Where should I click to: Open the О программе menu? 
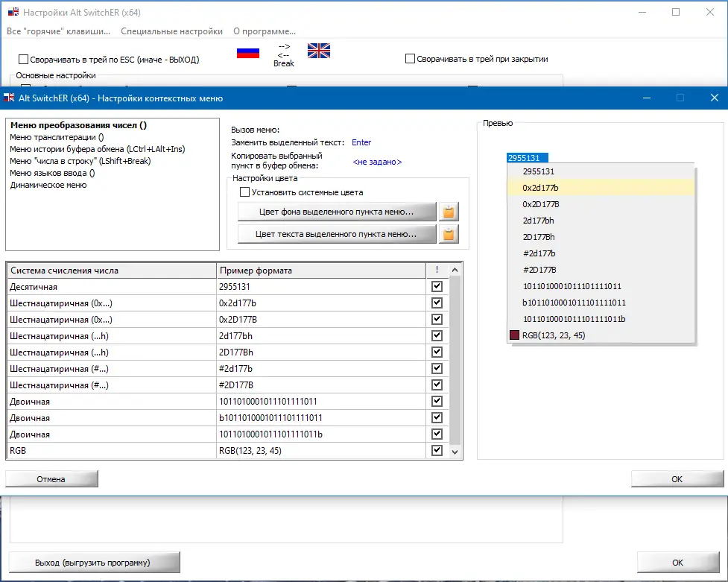(x=265, y=31)
